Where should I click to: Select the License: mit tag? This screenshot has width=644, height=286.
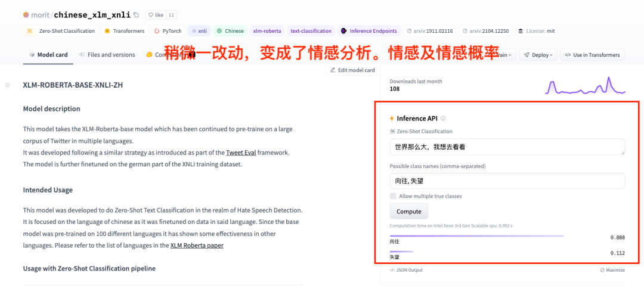tap(537, 31)
